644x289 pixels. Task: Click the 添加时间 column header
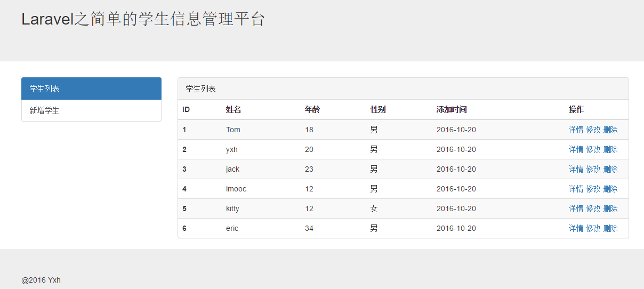(452, 109)
